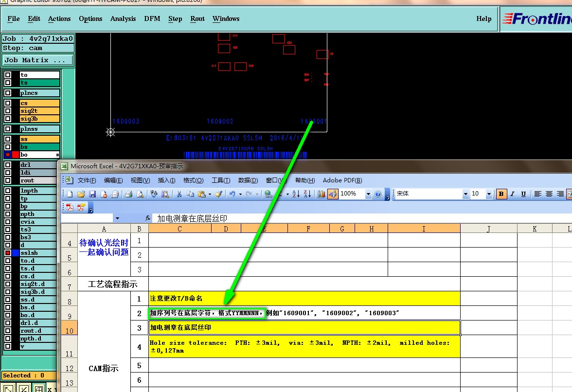Click the Convert to PDF and Email icon
Screen dimensions: 572x392
point(81,208)
